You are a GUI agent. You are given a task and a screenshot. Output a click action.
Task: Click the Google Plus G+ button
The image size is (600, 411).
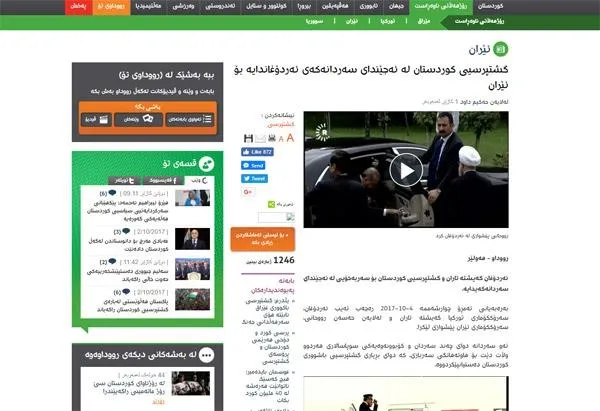pos(248,192)
